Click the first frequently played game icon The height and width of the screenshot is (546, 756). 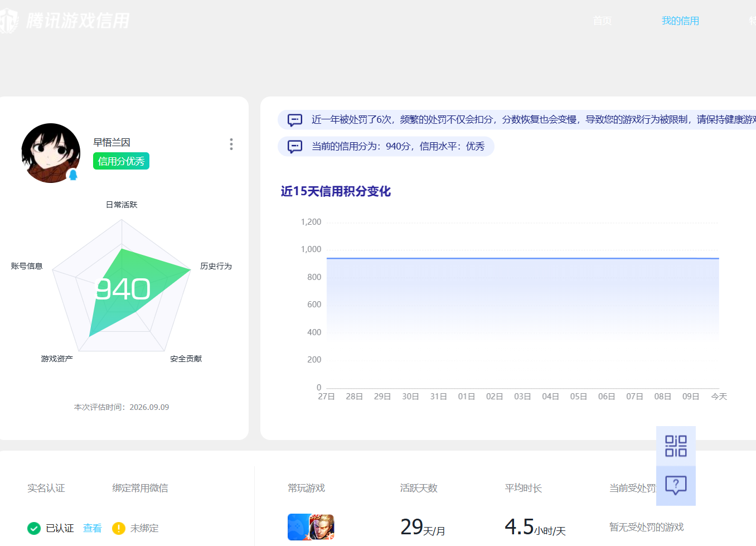pos(298,527)
